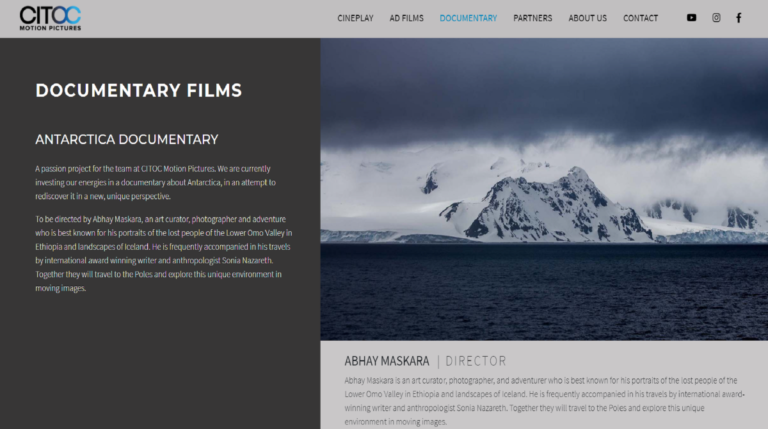Open the Instagram profile icon
Image resolution: width=768 pixels, height=429 pixels.
[716, 18]
